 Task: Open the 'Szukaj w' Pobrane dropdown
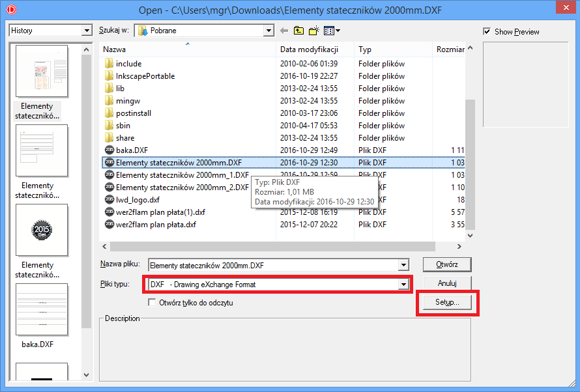268,31
